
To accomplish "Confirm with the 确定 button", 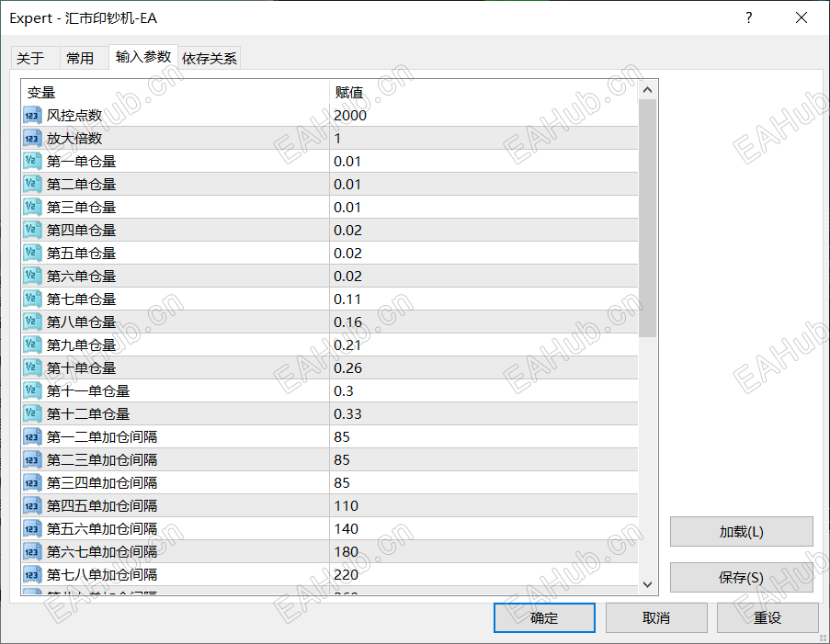I will tap(544, 617).
